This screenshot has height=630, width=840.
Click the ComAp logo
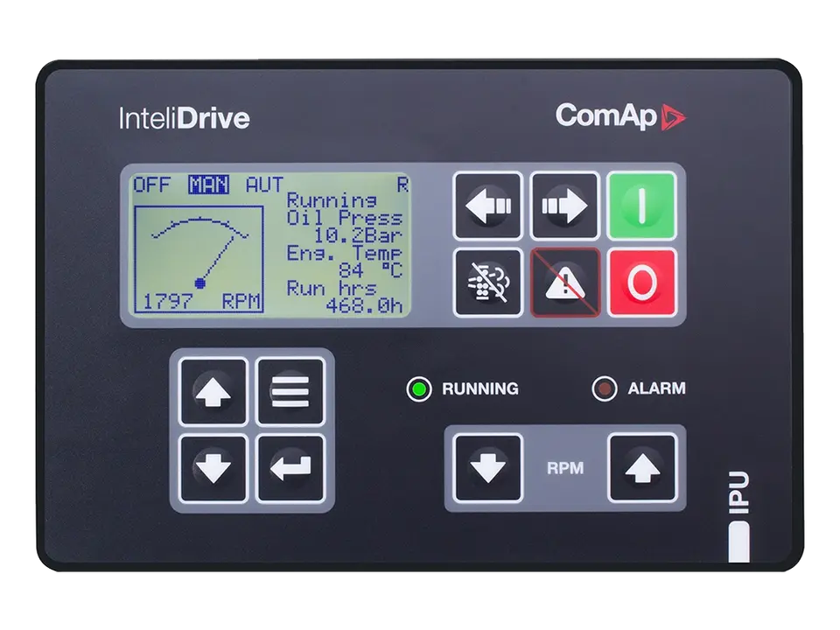pos(620,115)
